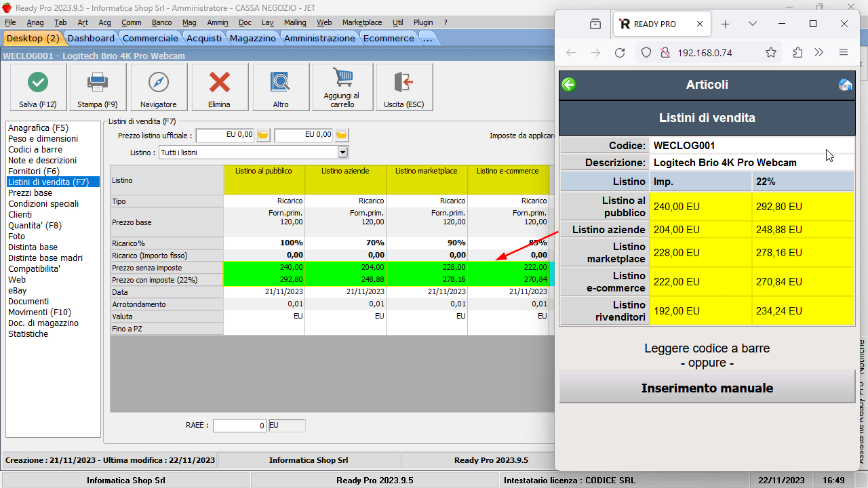Open the list all tabs chevron

click(753, 24)
